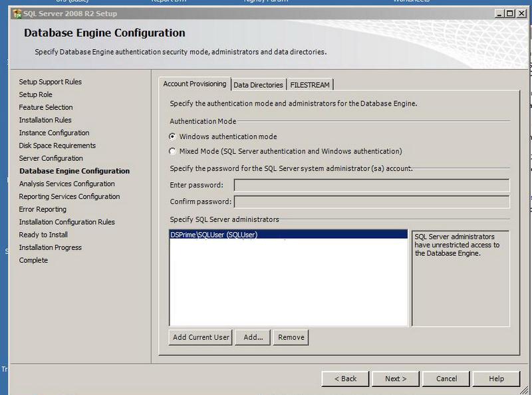
Task: Click Reporting Services Configuration step
Action: click(69, 196)
